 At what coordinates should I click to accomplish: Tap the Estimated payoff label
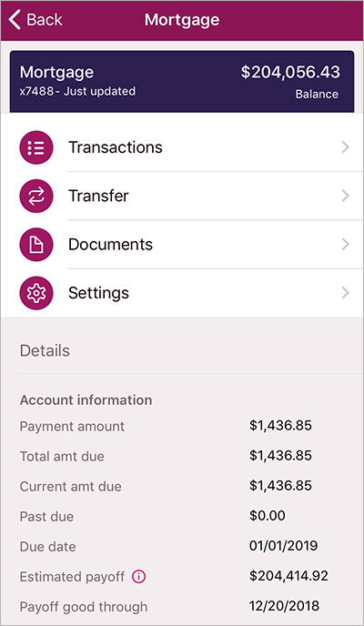pos(72,577)
